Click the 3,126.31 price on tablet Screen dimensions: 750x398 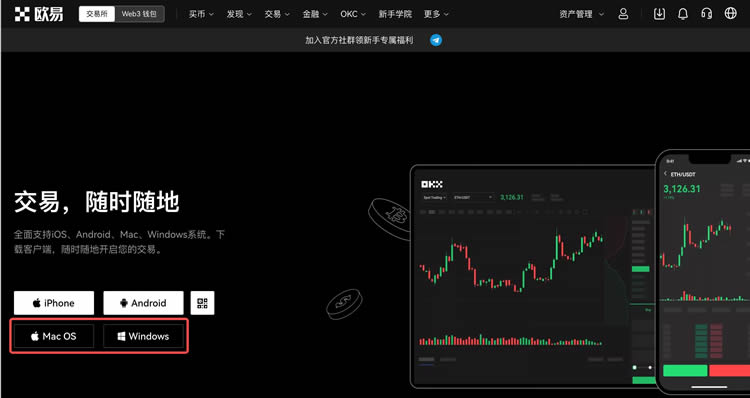point(512,197)
